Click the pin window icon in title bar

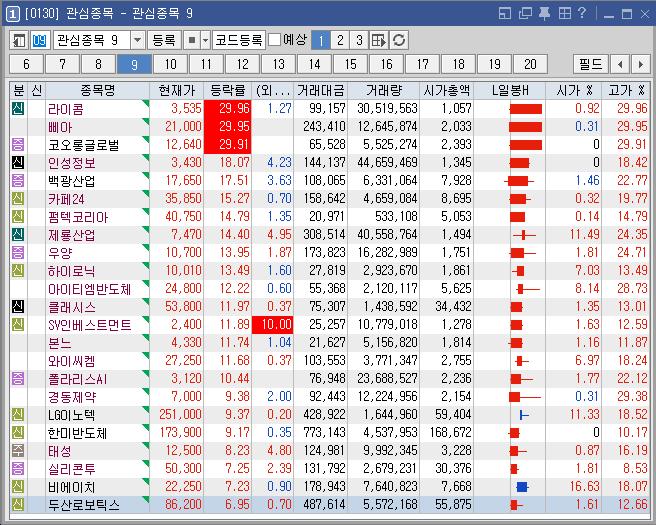(544, 13)
